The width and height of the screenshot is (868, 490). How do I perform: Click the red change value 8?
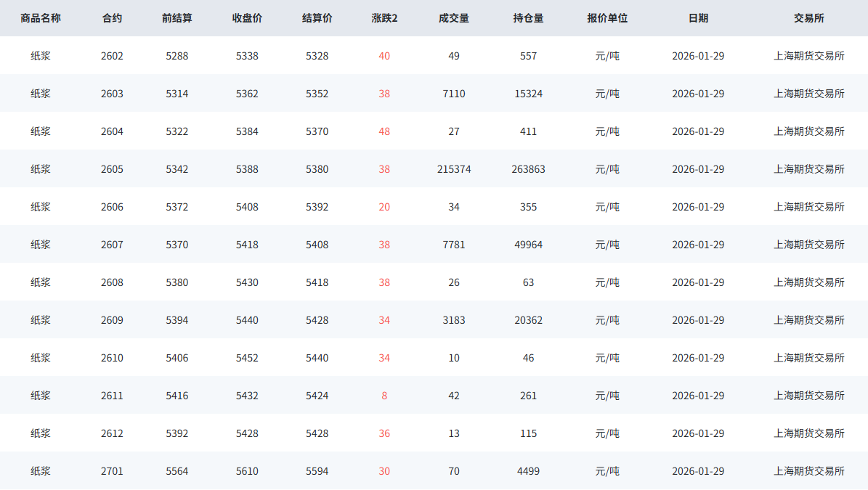point(384,396)
